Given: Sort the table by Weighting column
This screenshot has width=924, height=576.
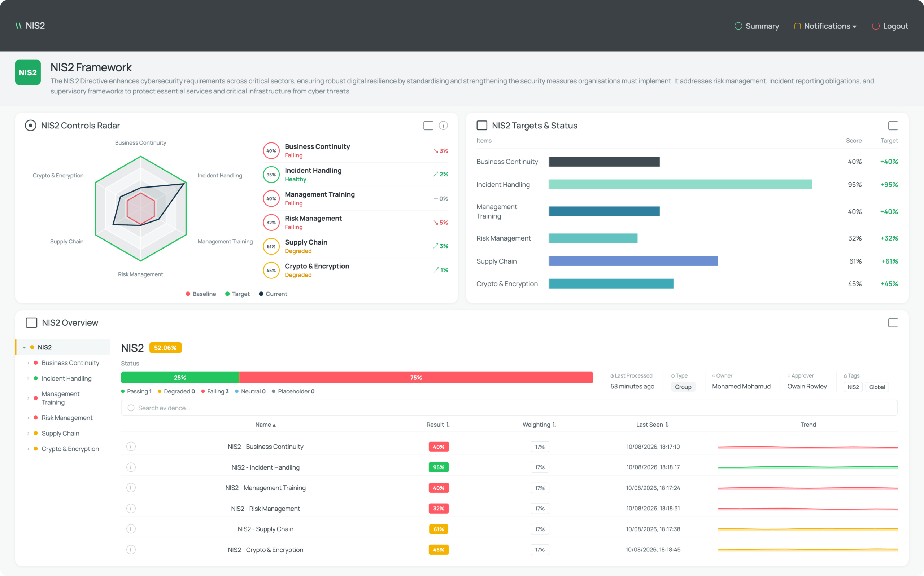Looking at the screenshot, I should [x=539, y=425].
